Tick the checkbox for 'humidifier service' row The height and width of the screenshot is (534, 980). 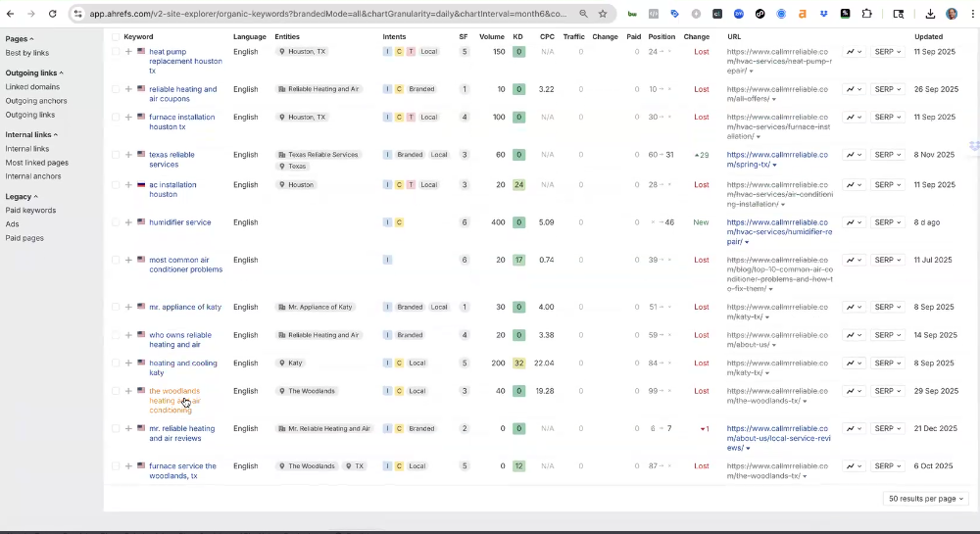[115, 222]
